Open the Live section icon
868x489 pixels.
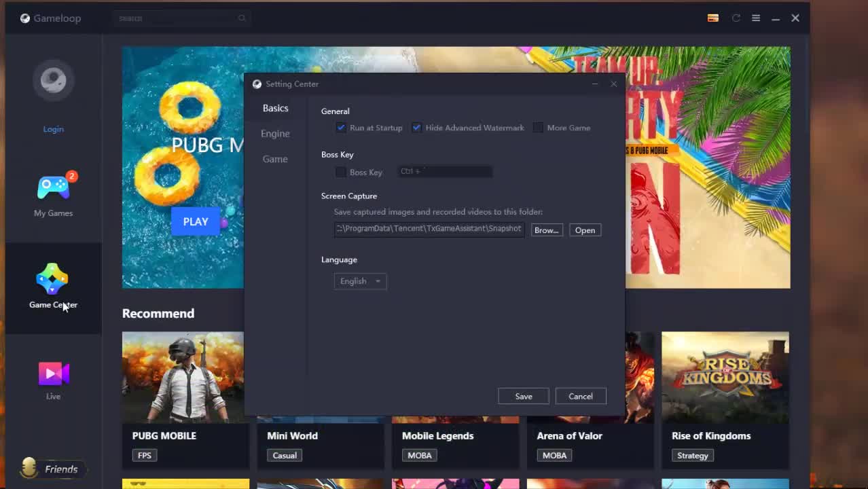(54, 374)
